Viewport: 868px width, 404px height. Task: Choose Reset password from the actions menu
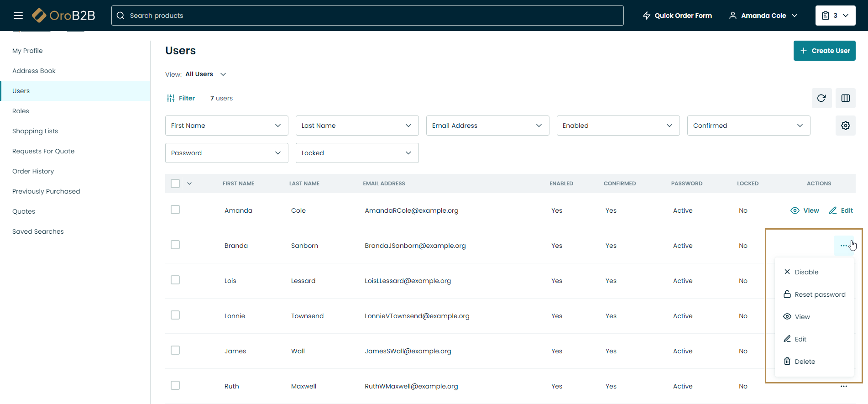[x=819, y=294]
